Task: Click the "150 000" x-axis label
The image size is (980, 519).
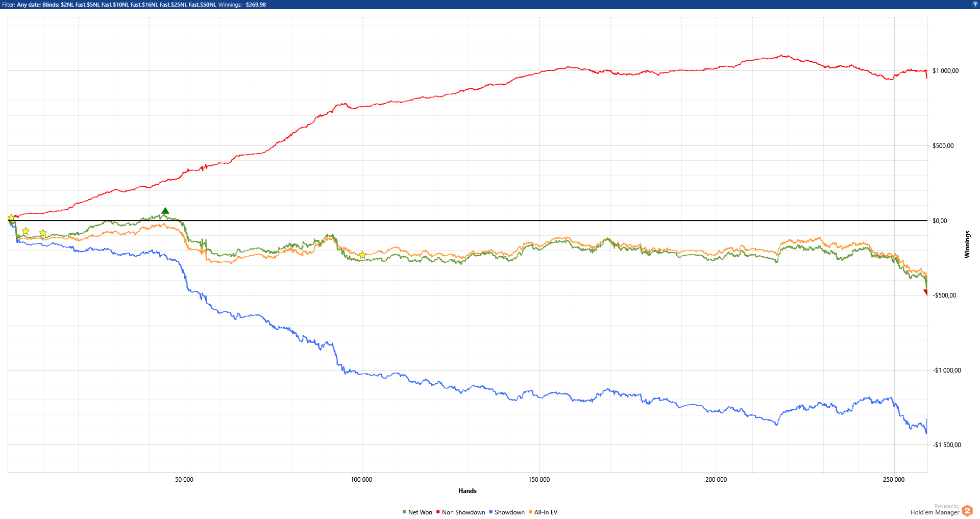Action: click(539, 480)
